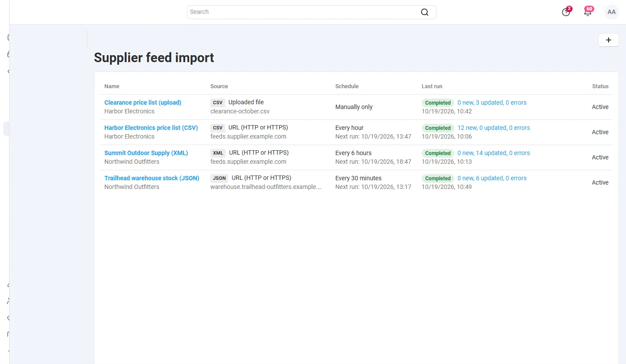
Task: Click the CSV badge in the Clearance price list row
Action: pyautogui.click(x=218, y=103)
